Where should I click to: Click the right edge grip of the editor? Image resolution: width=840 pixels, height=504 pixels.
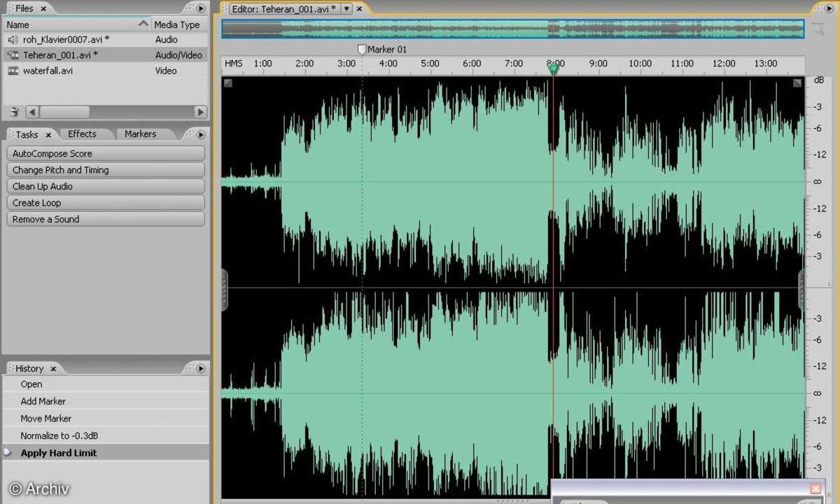pyautogui.click(x=801, y=289)
